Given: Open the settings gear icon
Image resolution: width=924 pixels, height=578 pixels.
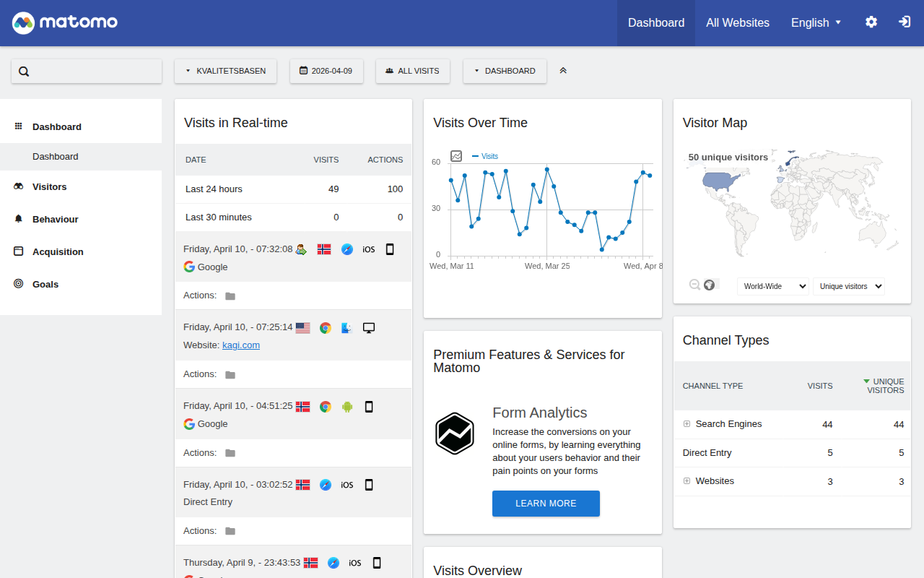Looking at the screenshot, I should click(871, 22).
